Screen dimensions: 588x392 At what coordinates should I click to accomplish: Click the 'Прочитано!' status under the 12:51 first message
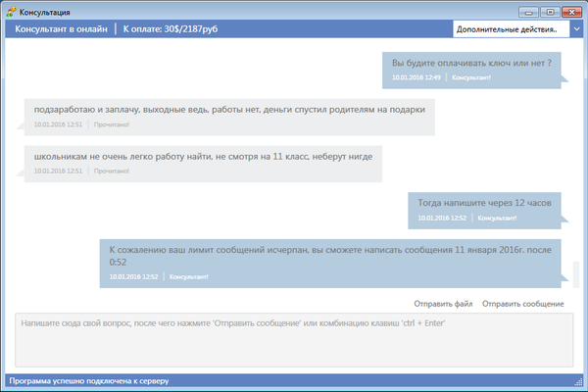[112, 124]
